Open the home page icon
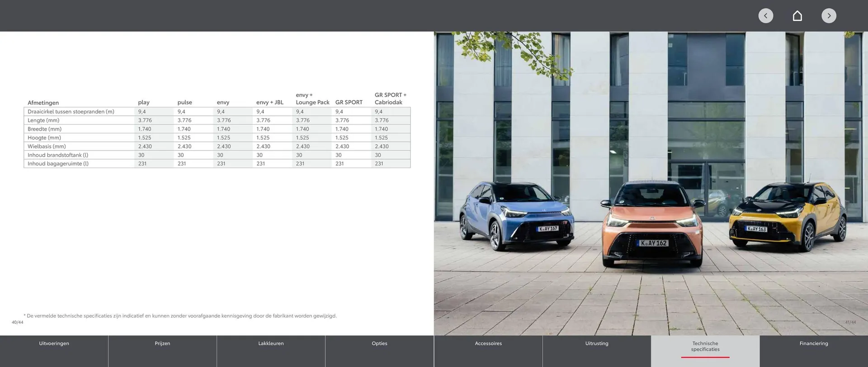The width and height of the screenshot is (868, 367). 797,16
